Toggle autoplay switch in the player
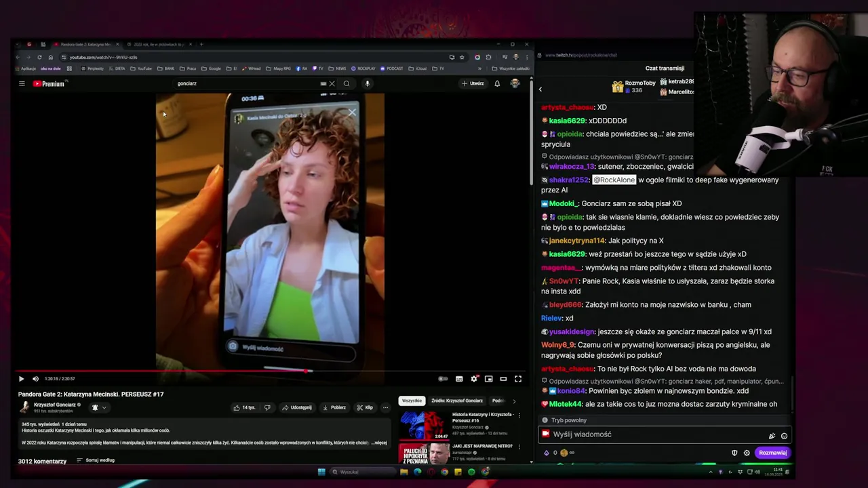This screenshot has width=868, height=488. tap(443, 379)
